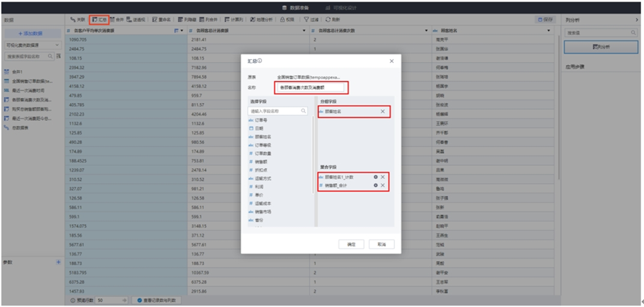
Task: Click the 汇总 (Summary) toolbar icon
Action: pos(99,20)
